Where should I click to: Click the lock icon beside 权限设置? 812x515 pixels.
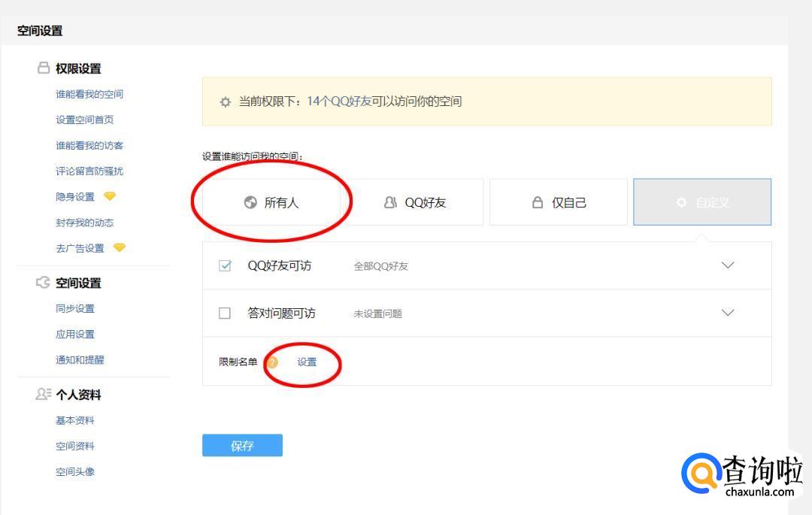tap(44, 68)
